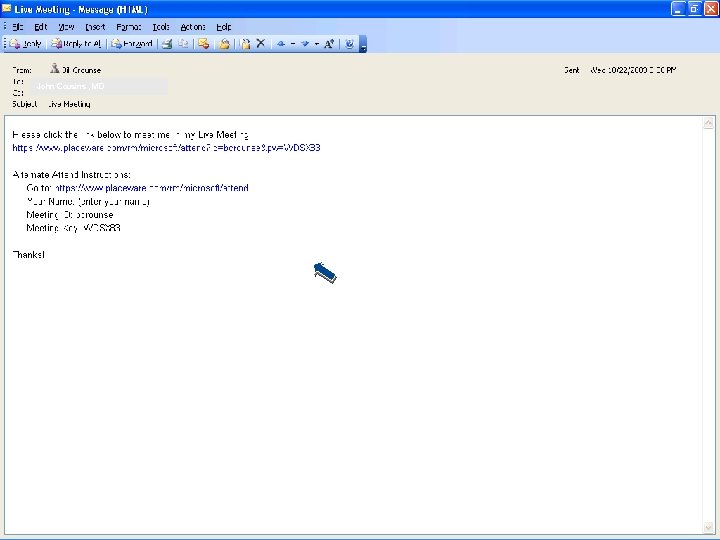Click the Move to Folder icon
Viewport: 720px width, 540px height.
click(x=246, y=44)
